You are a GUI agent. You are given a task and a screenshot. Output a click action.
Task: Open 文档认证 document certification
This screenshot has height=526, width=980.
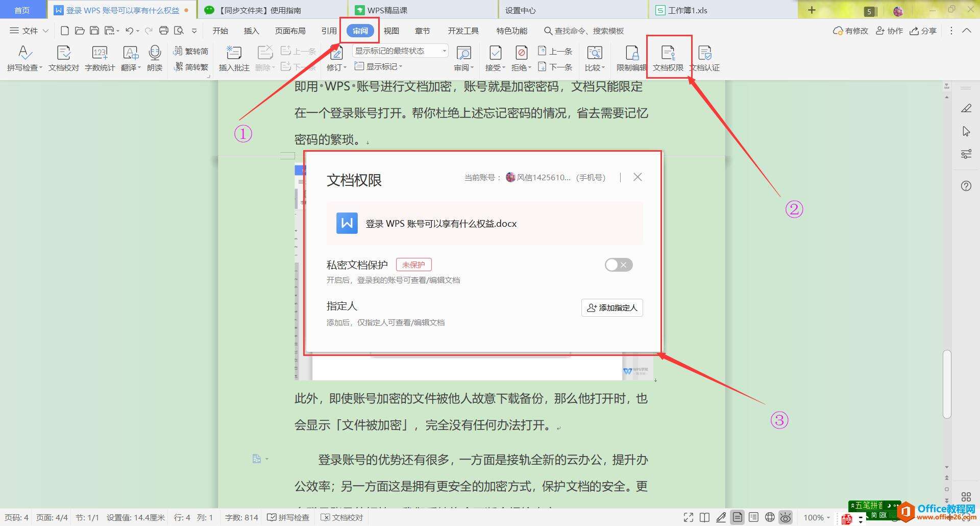coord(705,58)
